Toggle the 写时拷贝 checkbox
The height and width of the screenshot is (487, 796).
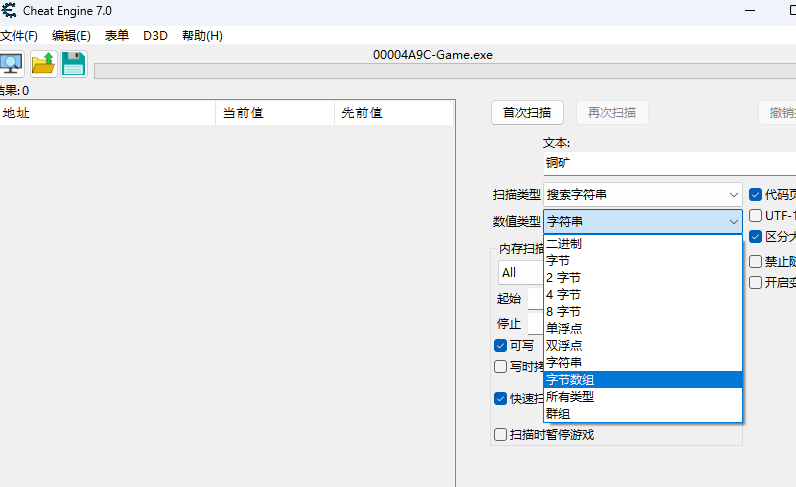click(x=501, y=367)
